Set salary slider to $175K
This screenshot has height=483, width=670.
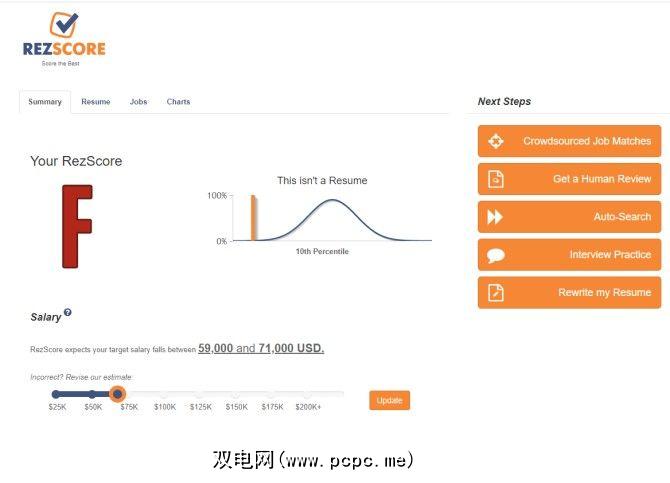(x=272, y=394)
